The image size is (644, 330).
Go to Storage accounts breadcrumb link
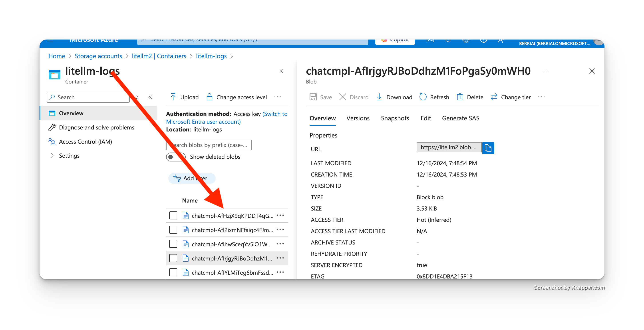coord(98,56)
